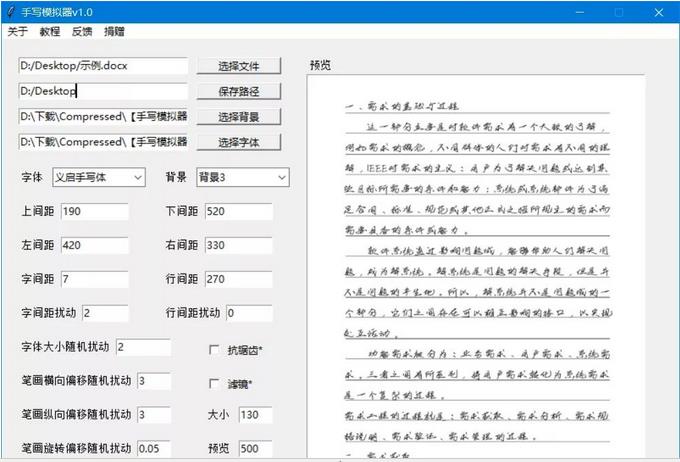Open the 捐赠 menu
The height and width of the screenshot is (462, 680).
point(115,32)
